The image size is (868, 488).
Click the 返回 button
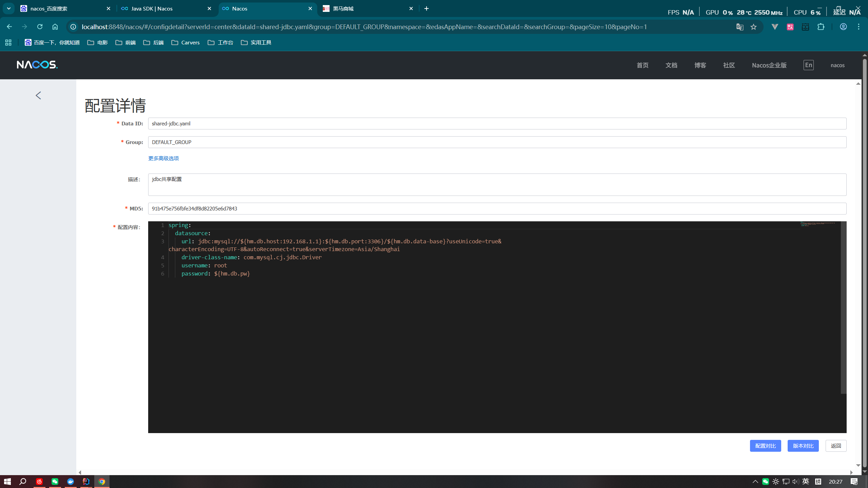point(836,446)
